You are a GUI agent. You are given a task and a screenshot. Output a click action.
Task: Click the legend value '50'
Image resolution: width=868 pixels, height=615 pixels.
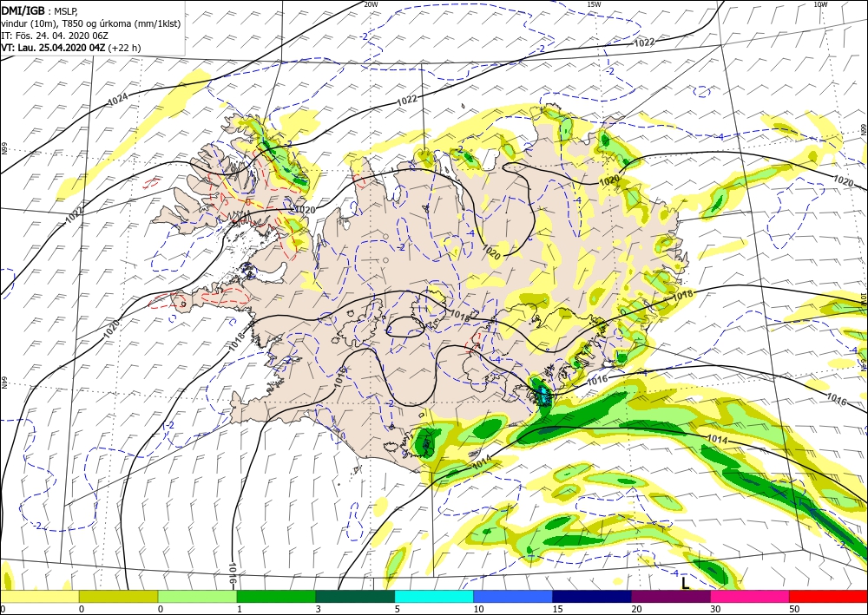point(794,609)
